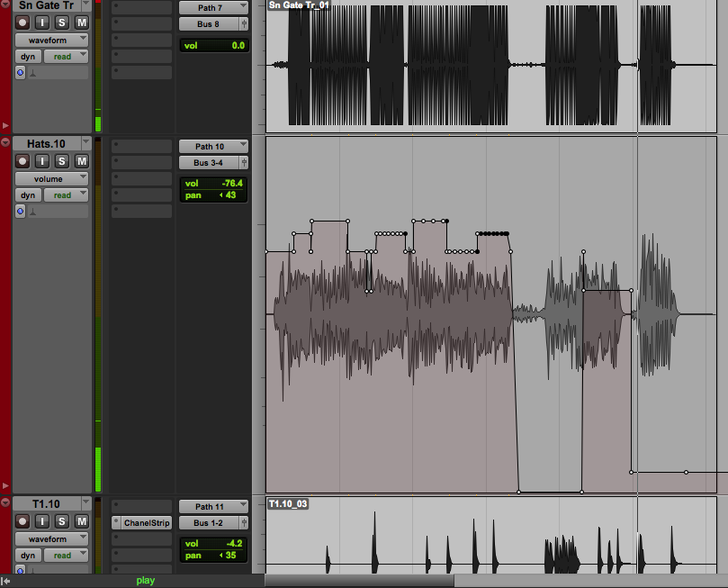The height and width of the screenshot is (588, 728).
Task: Select the T1.10_03 clip
Action: [x=490, y=535]
